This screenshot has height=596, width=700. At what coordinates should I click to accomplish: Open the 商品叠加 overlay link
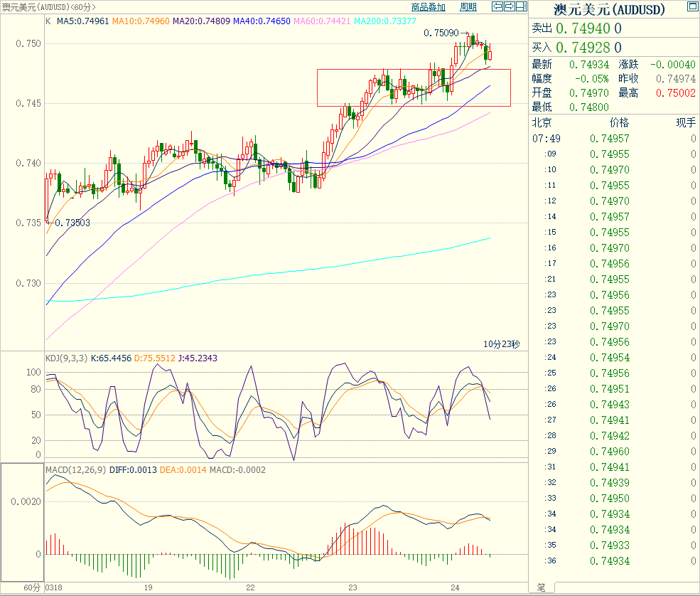point(428,7)
